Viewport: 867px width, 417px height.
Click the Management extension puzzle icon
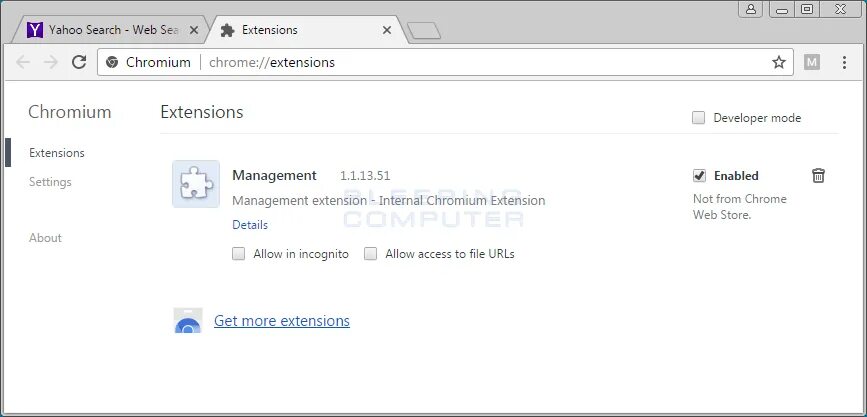[196, 184]
